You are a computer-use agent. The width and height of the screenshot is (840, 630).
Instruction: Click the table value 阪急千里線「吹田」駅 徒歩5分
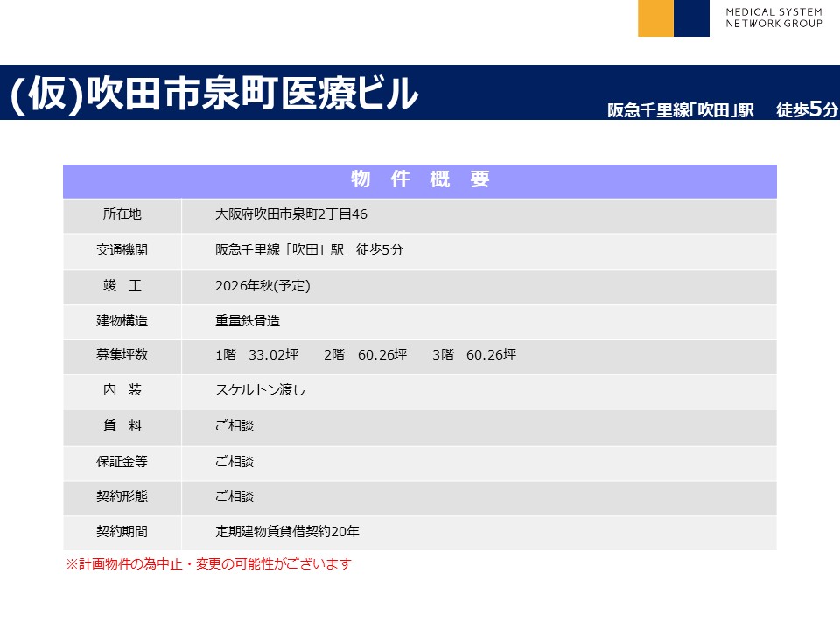pos(309,249)
